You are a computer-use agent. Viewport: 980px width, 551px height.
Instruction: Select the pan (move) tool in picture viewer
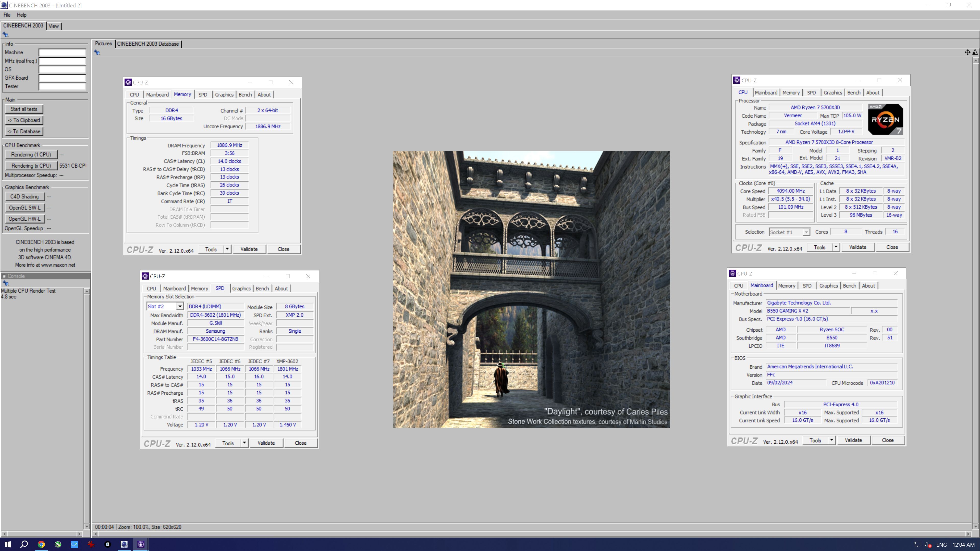[x=967, y=52]
